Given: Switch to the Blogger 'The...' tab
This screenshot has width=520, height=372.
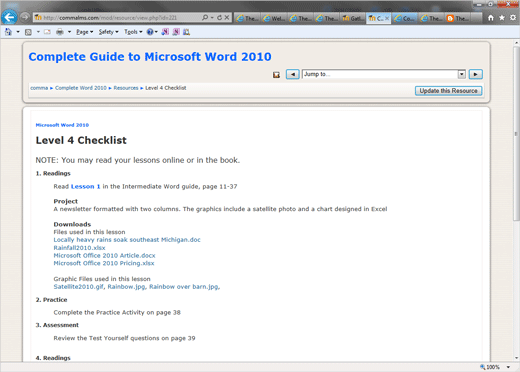Looking at the screenshot, I should (x=457, y=18).
